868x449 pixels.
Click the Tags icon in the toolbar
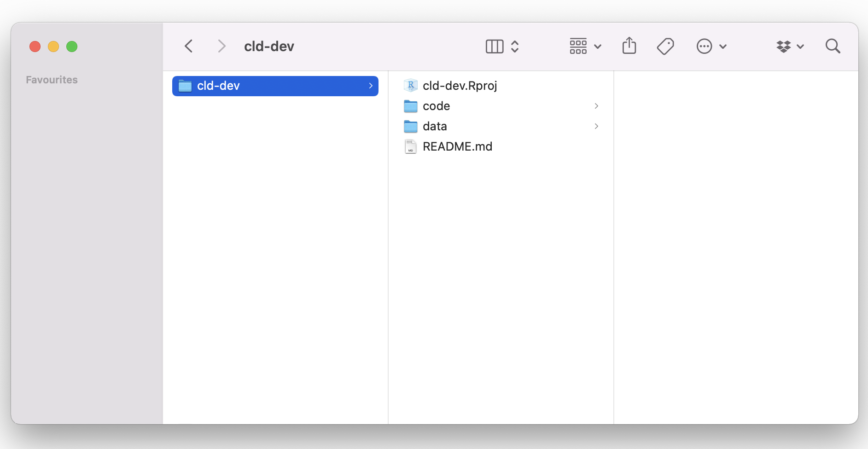665,46
